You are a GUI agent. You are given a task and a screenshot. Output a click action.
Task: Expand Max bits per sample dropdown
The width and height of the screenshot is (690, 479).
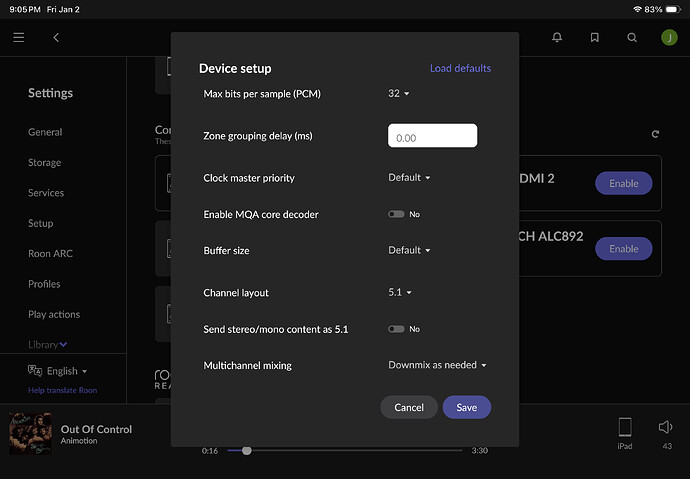399,93
